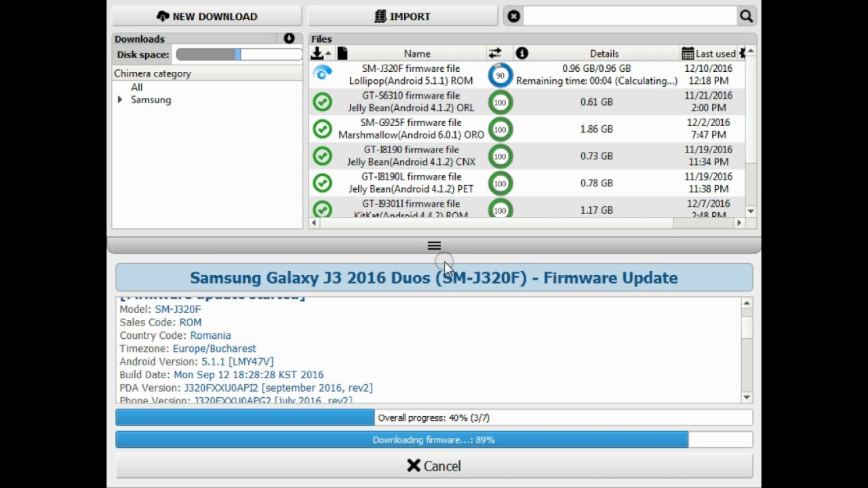Screen dimensions: 868x488
Task: Click the info icon column header
Action: click(521, 53)
